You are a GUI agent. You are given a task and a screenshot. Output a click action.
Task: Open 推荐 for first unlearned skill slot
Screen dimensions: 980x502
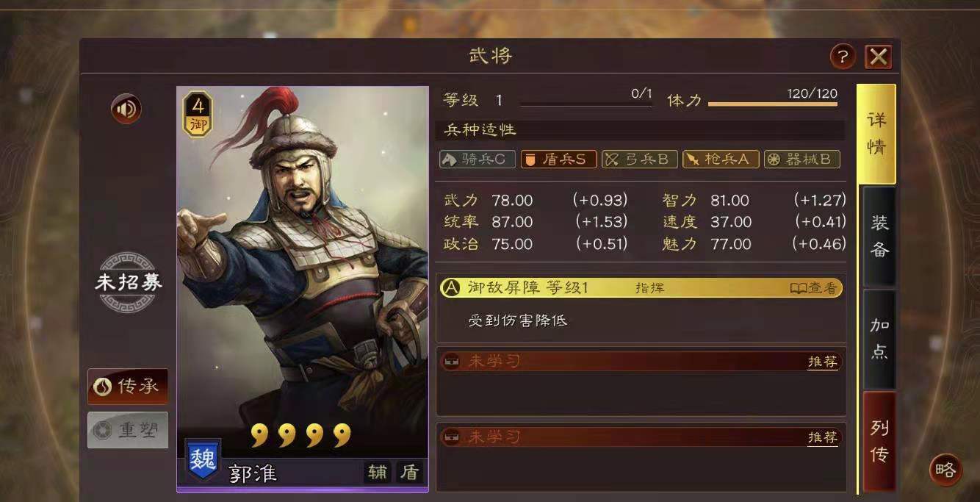coord(823,362)
